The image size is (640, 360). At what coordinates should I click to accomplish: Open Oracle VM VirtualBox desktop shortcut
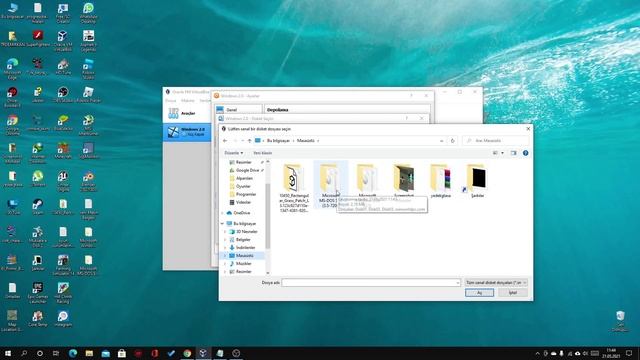pos(63,41)
